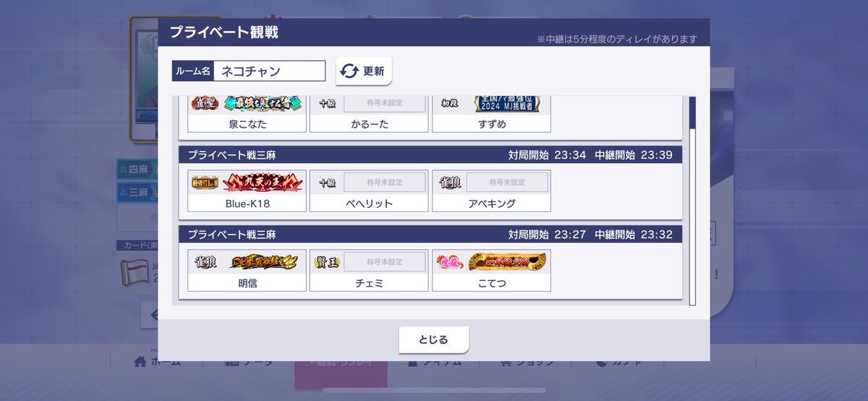Screen dimensions: 868x401
Task: Click チェミ's 賢王 rank icon
Action: coord(327,262)
